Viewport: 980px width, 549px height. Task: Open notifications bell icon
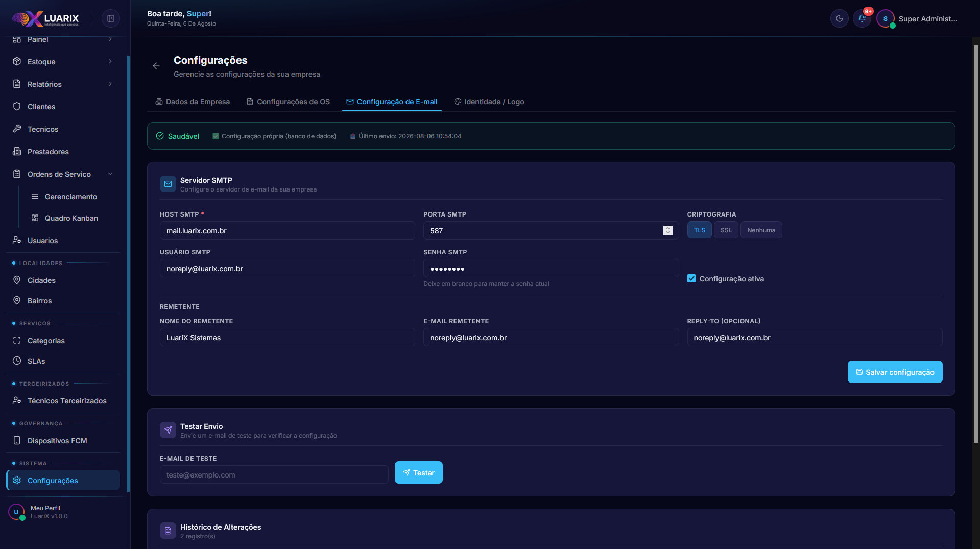coord(862,18)
